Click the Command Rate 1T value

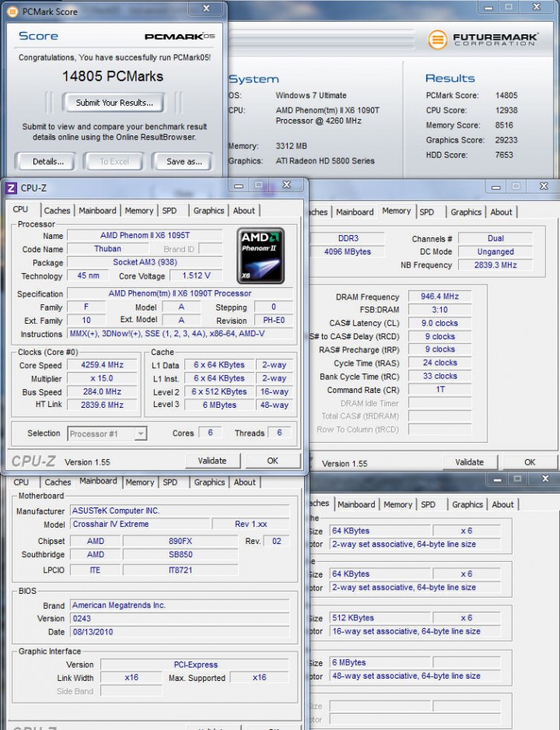point(440,390)
